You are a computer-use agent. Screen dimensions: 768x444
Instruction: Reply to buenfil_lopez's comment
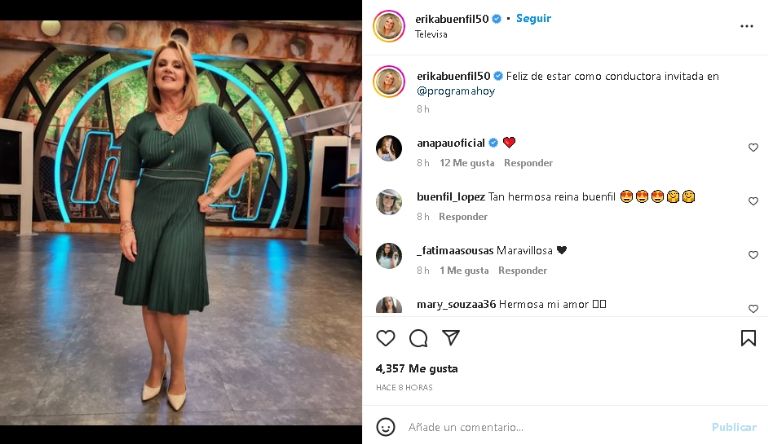pos(463,217)
